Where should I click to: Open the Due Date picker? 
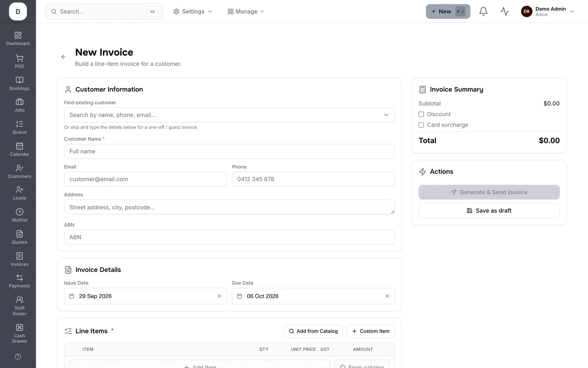click(x=313, y=296)
